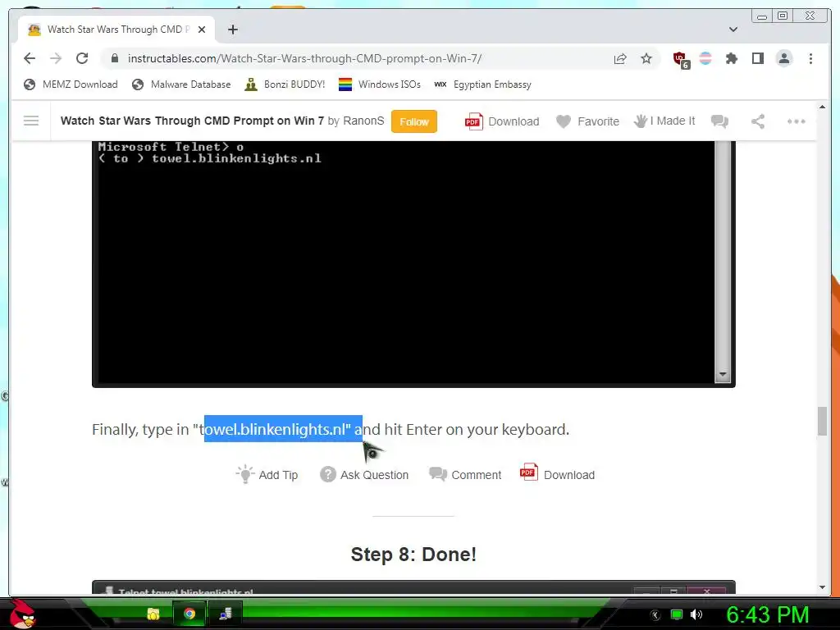Open the Chrome three-dot menu
The image size is (840, 630).
tap(810, 58)
